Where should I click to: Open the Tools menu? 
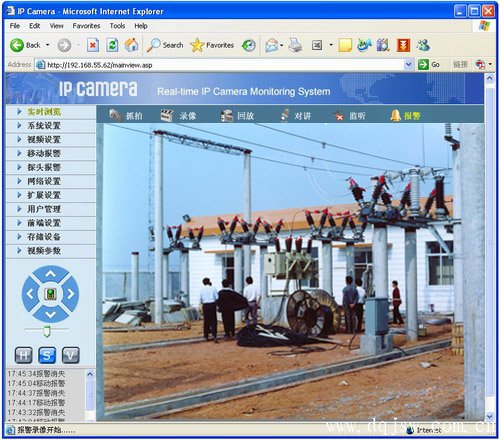[x=117, y=26]
